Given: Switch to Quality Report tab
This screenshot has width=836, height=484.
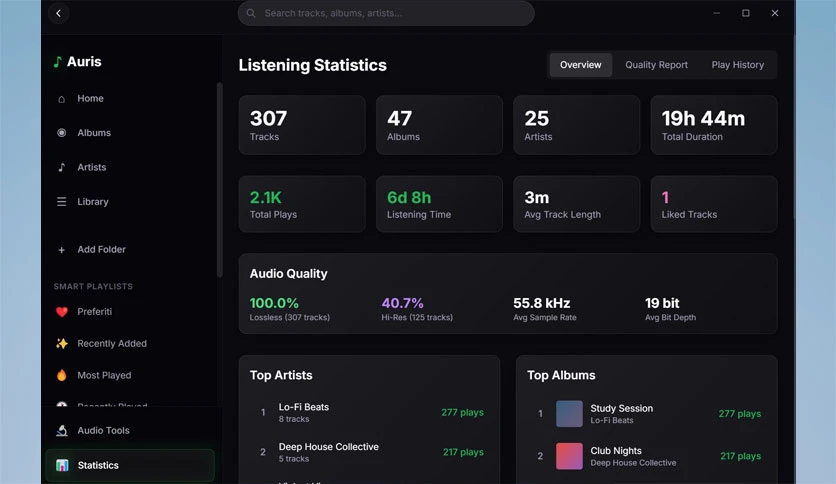Looking at the screenshot, I should [x=656, y=65].
